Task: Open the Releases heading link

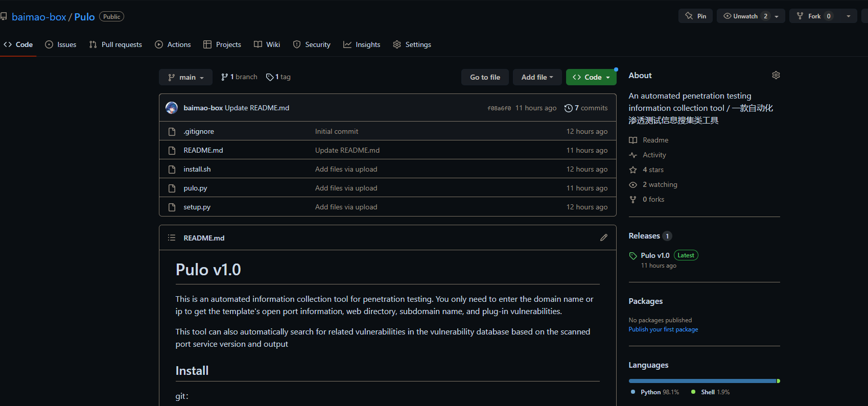Action: (644, 236)
